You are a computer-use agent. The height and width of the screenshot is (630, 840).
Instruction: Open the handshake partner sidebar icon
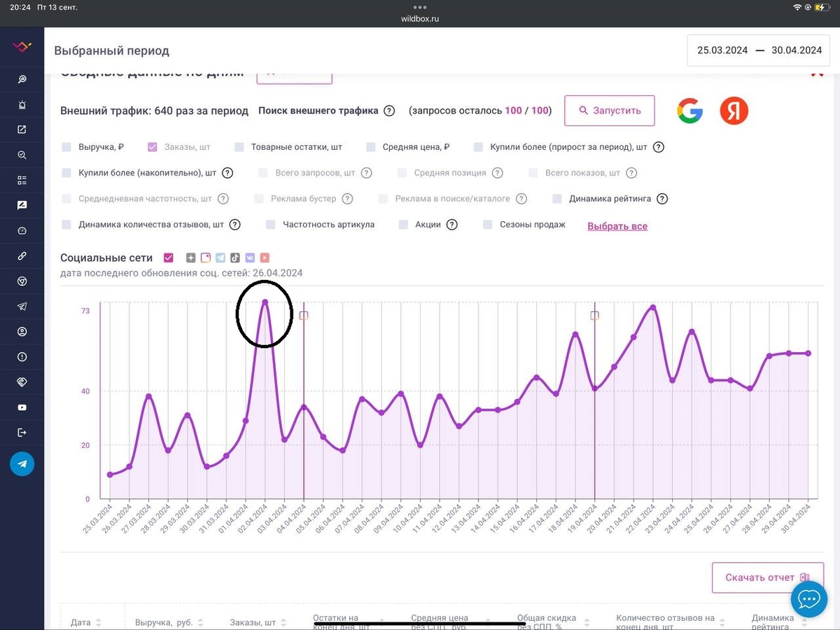pos(22,382)
